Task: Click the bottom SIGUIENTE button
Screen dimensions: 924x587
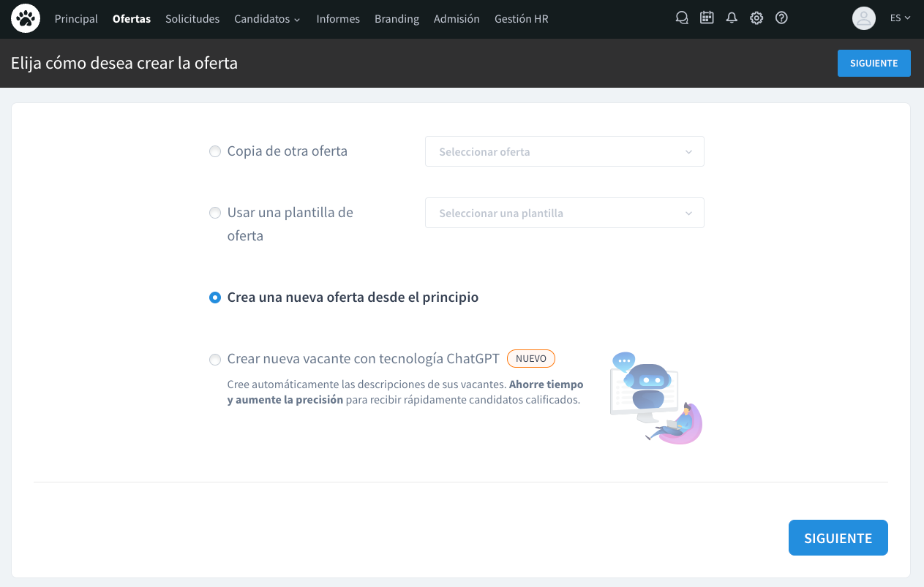Action: pyautogui.click(x=838, y=538)
